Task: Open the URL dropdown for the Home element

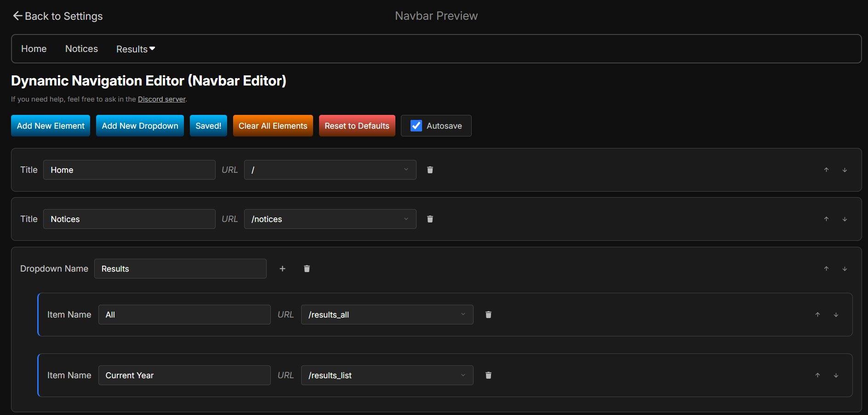Action: pyautogui.click(x=405, y=170)
